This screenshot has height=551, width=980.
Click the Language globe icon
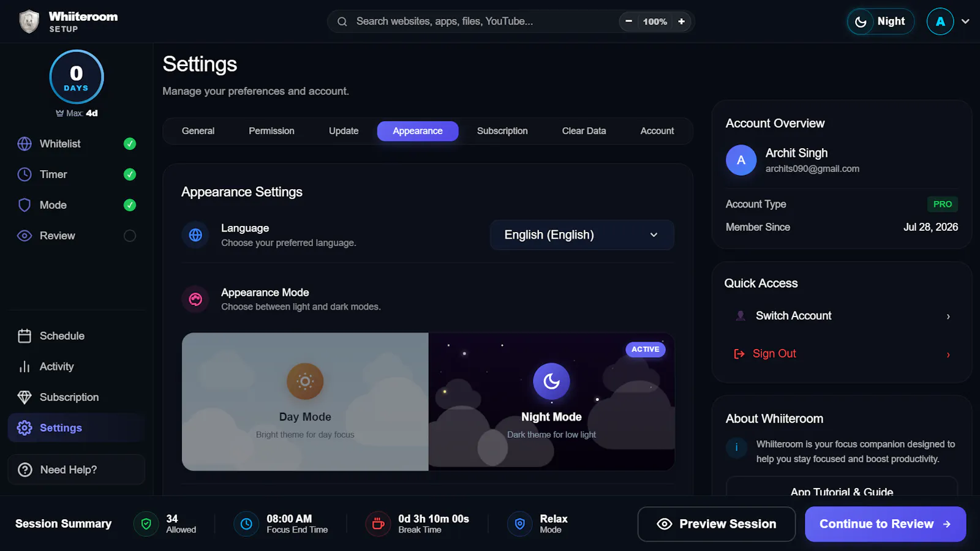pos(195,235)
